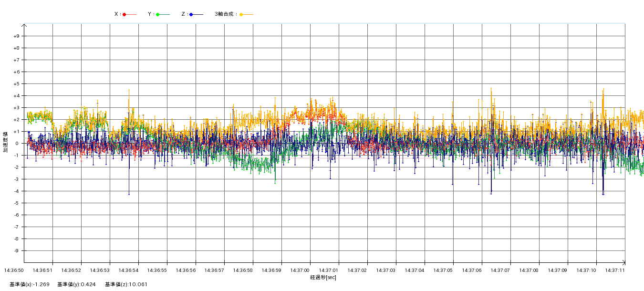This screenshot has width=644, height=291.
Task: Select the 加速度値 vertical axis title
Action: [x=6, y=142]
